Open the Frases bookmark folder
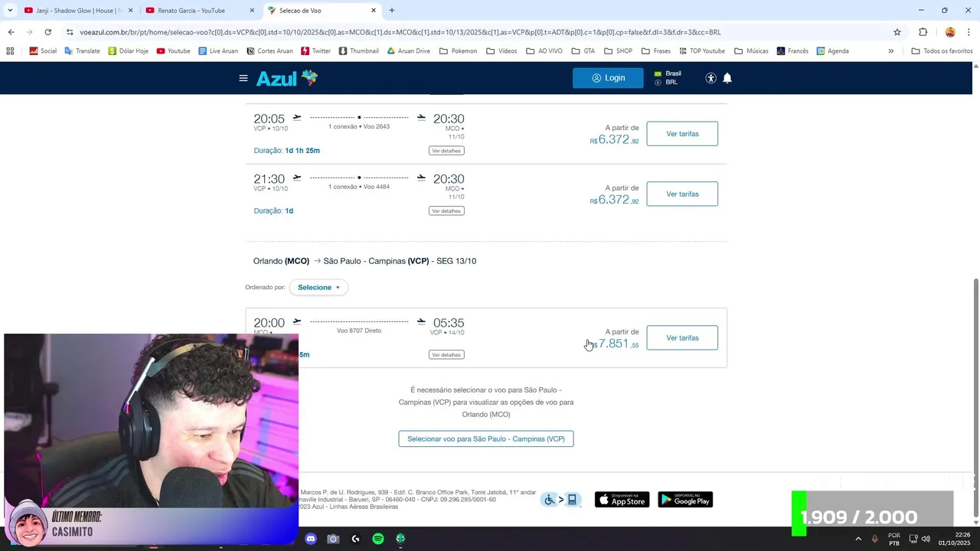This screenshot has width=980, height=551. (x=656, y=51)
